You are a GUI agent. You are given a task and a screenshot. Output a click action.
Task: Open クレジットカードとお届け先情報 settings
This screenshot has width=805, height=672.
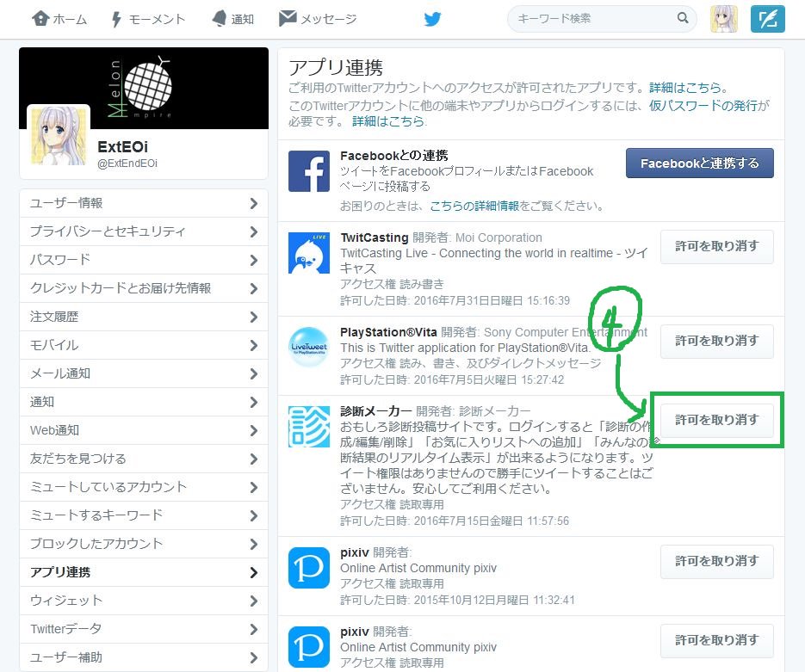click(x=144, y=288)
